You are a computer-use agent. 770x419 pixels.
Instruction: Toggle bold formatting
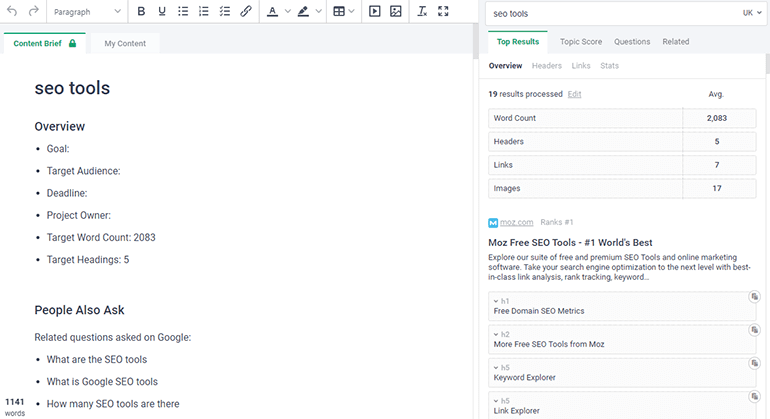141,12
